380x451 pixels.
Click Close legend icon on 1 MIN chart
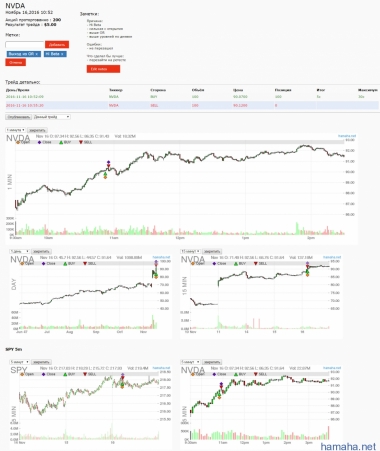point(39,142)
